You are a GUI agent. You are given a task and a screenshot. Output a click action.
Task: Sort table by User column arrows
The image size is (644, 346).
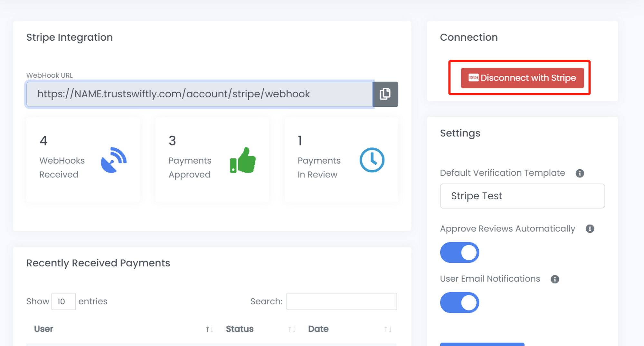209,329
